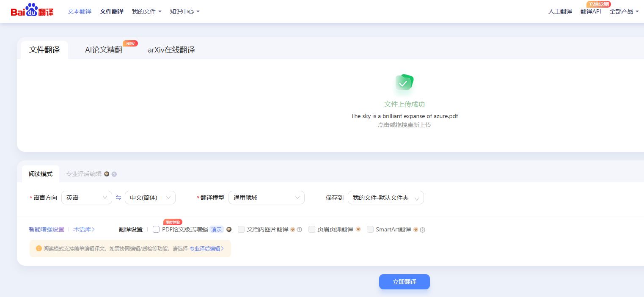This screenshot has width=644, height=297.
Task: Click VIP badge next to 页眉页脚翻译
Action: click(x=358, y=229)
